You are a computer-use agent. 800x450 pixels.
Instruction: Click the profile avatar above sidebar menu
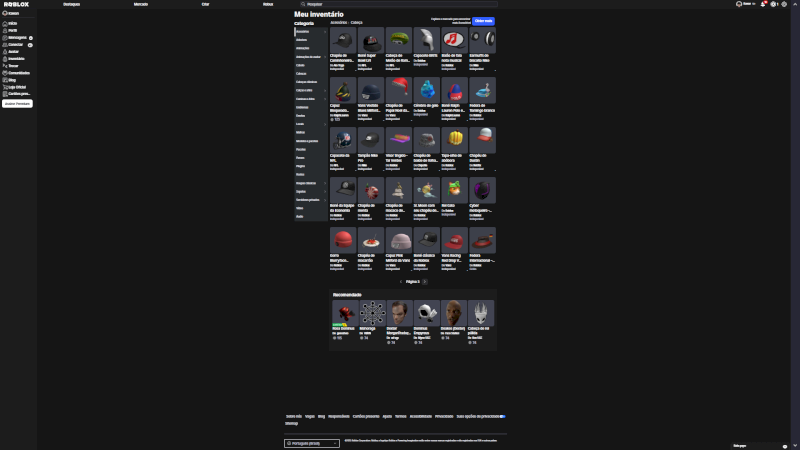click(x=5, y=13)
